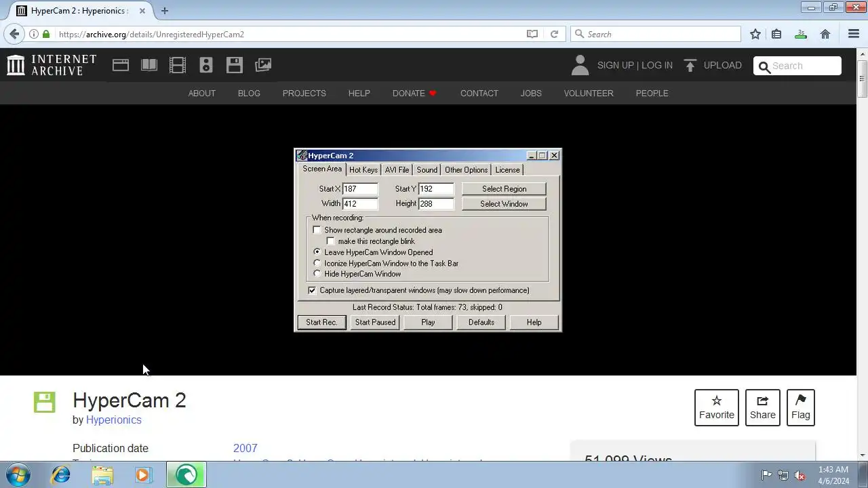Open the PROJECTS menu item

[304, 93]
